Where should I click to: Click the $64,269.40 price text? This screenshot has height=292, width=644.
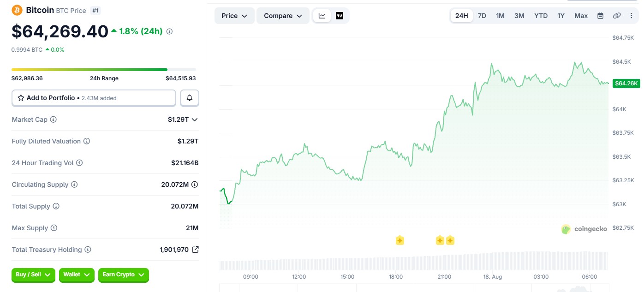[x=60, y=31]
